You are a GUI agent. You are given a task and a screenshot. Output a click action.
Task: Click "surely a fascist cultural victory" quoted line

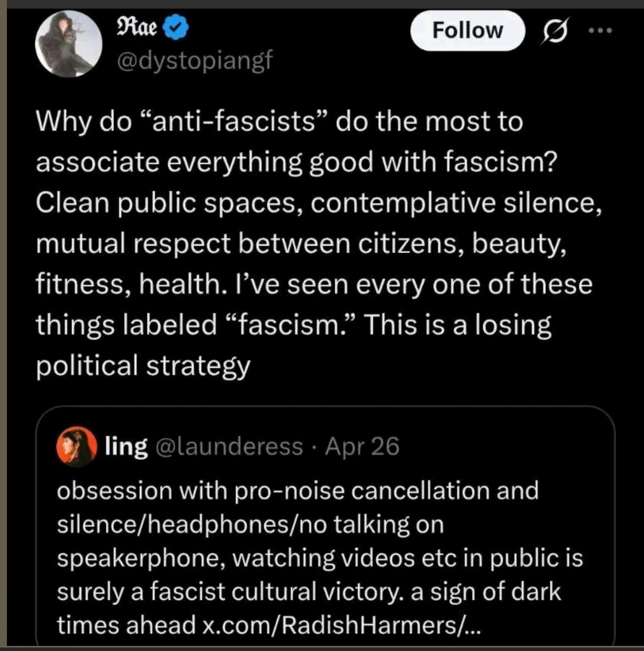coord(309,592)
